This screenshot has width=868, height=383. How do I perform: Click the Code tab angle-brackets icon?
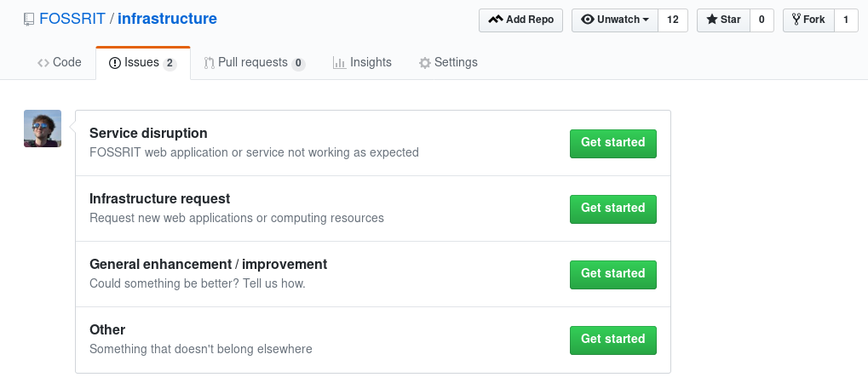click(x=43, y=63)
